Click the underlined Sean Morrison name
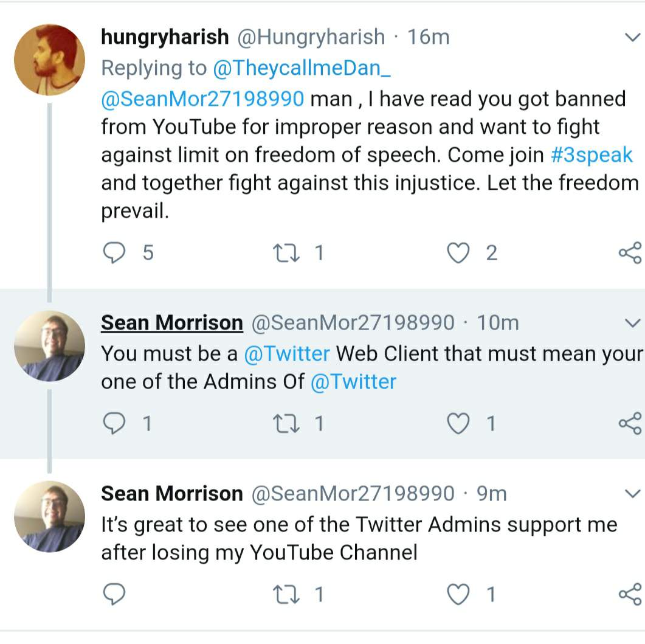 point(171,323)
